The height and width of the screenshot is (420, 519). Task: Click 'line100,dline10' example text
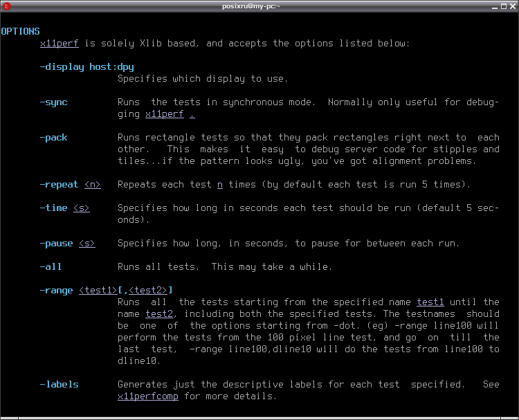(x=270, y=349)
